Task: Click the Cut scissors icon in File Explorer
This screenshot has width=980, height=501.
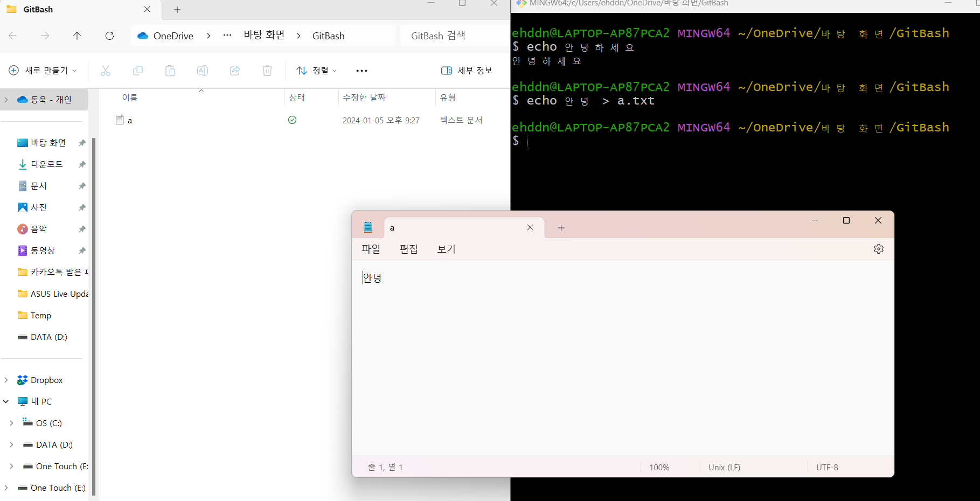Action: [106, 71]
